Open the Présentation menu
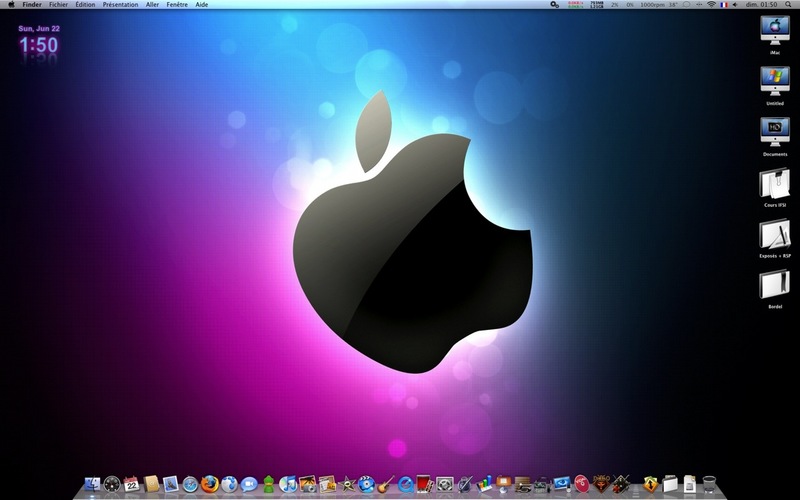The width and height of the screenshot is (800, 500). [120, 5]
